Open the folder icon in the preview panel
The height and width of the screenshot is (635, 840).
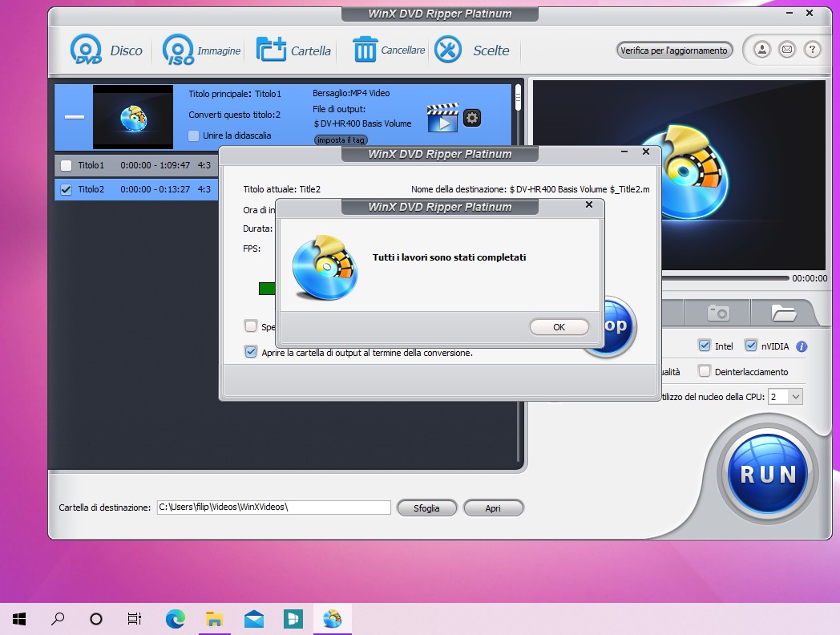tap(783, 313)
